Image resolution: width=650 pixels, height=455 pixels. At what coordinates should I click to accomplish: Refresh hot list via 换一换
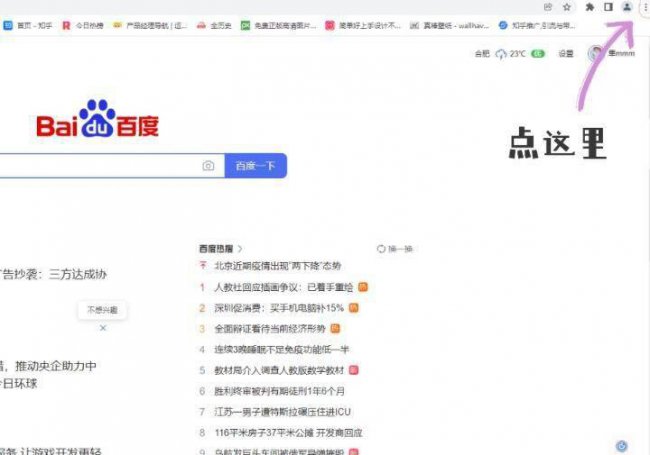tap(395, 249)
